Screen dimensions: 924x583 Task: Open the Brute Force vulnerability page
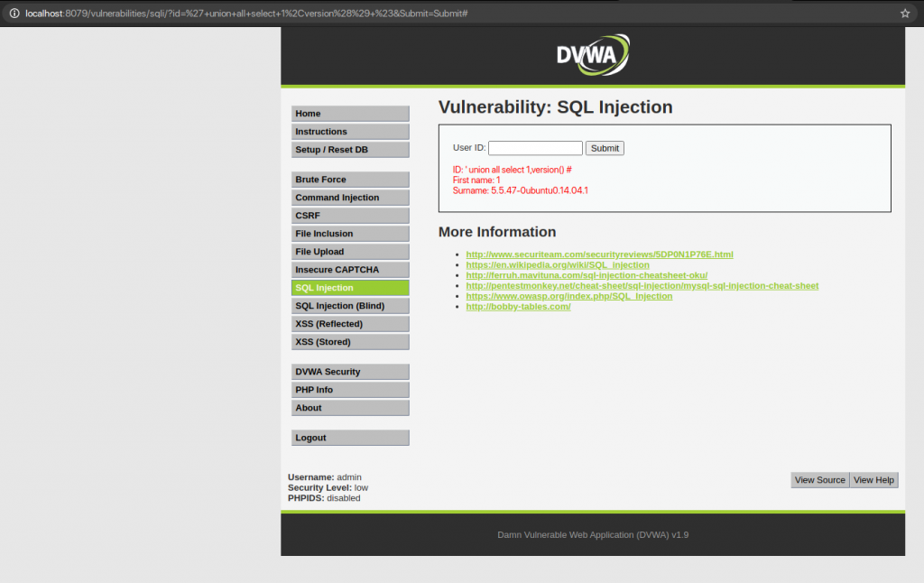click(x=350, y=179)
